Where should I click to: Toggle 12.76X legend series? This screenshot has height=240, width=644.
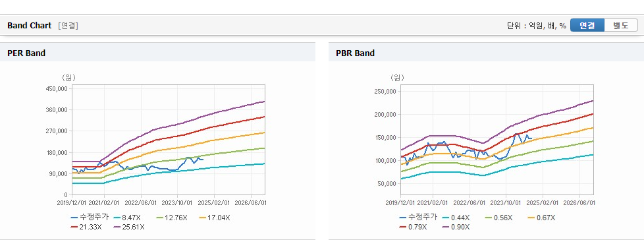172,218
